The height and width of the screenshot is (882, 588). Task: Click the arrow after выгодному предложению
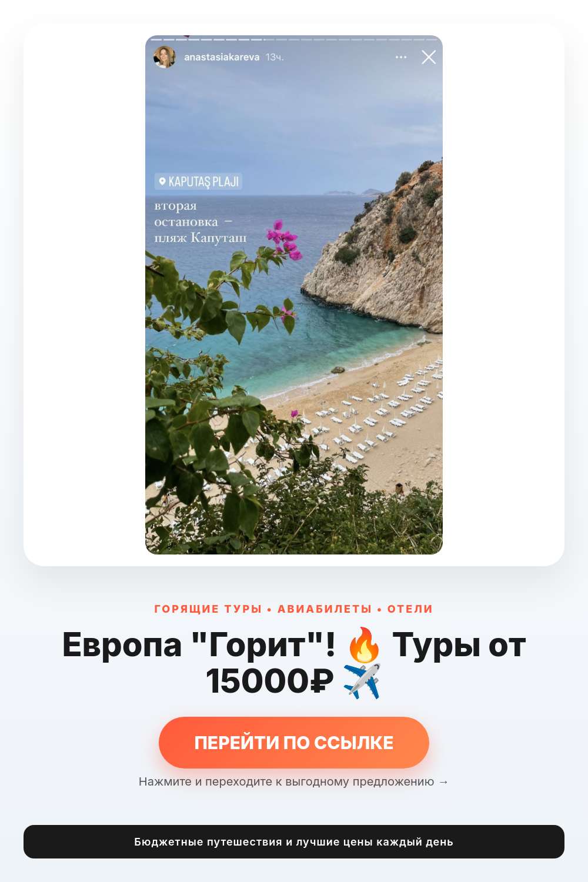443,782
